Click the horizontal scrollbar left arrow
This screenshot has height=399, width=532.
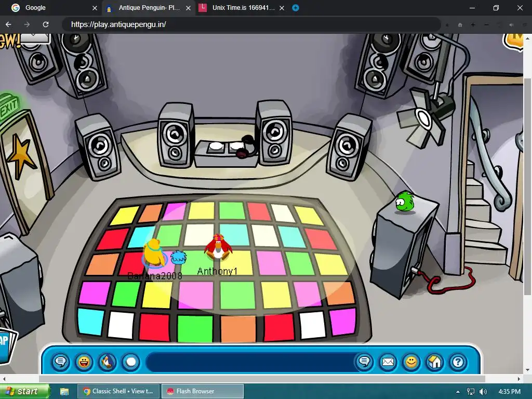[4, 379]
